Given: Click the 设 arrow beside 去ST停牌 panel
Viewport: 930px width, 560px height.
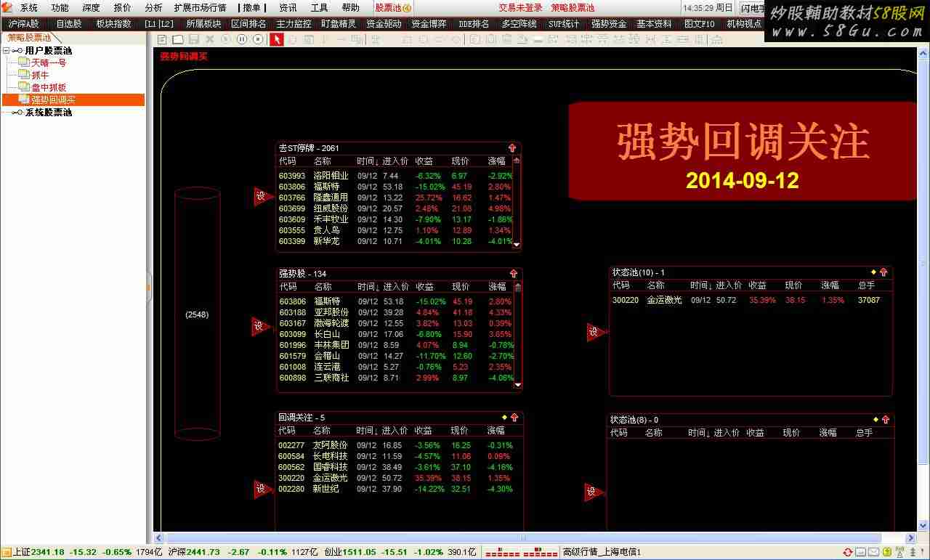Looking at the screenshot, I should [x=263, y=196].
